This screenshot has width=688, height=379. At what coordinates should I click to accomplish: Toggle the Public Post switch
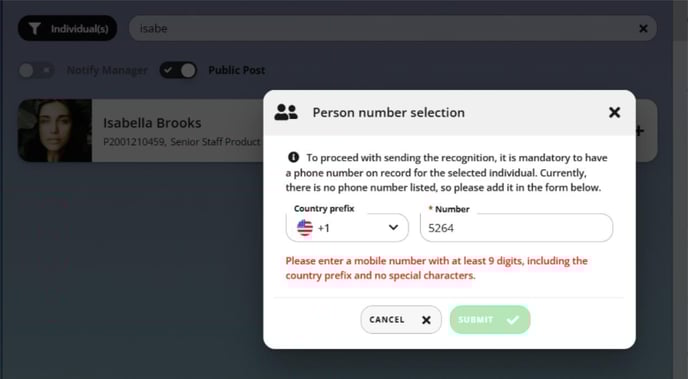coord(178,70)
